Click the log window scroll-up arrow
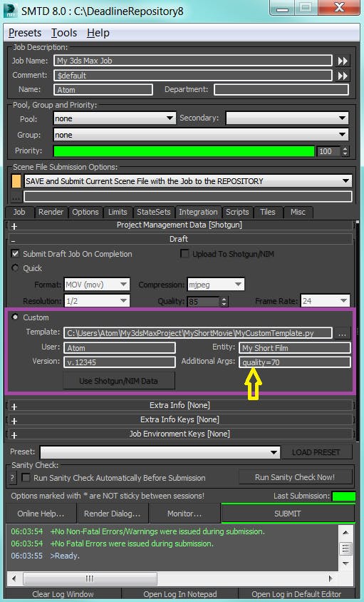 [345, 533]
